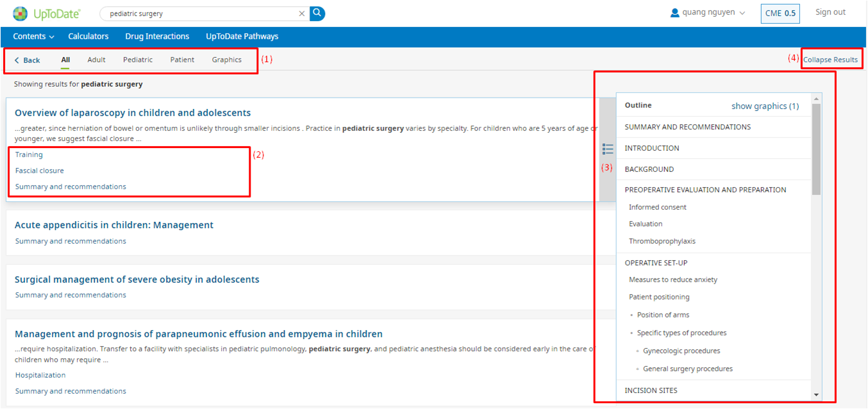868x409 pixels.
Task: Go Back using the back chevron link
Action: coord(27,60)
